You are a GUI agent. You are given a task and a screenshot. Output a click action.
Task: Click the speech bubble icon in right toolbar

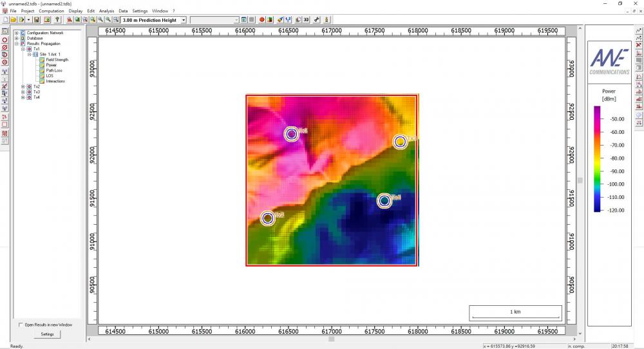point(639,116)
